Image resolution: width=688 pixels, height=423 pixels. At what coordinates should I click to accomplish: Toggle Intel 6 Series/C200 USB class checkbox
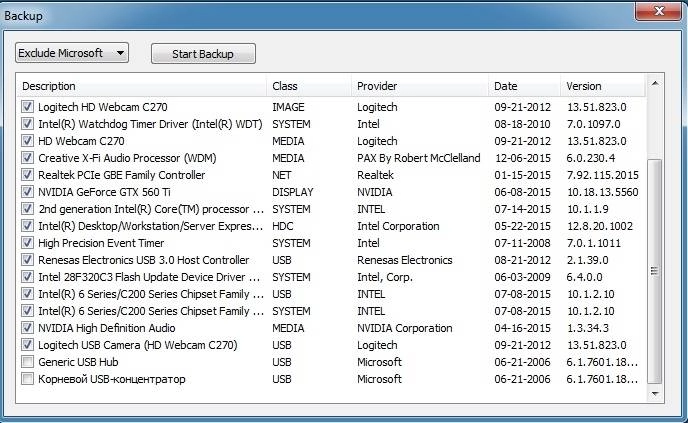(x=27, y=294)
